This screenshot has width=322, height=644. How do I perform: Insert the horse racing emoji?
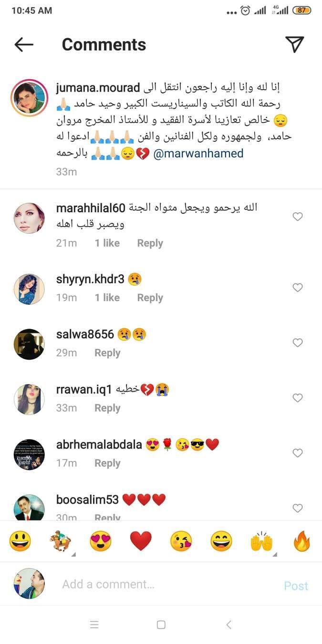[61, 541]
